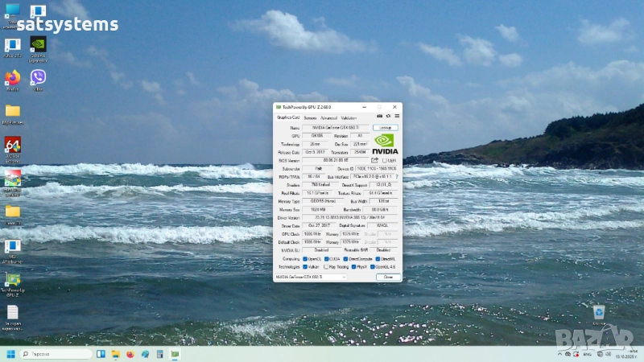
Task: Toggle the Vulkan checkbox
Action: (304, 266)
